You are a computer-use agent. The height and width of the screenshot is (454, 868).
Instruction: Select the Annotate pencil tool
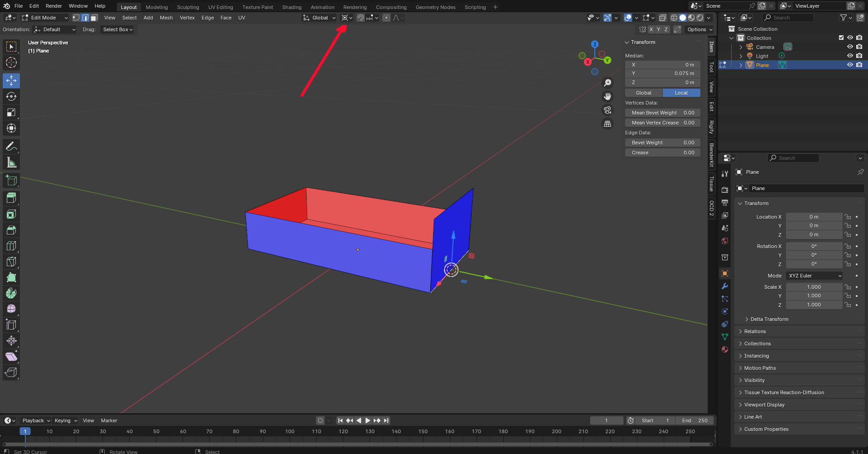click(x=11, y=147)
